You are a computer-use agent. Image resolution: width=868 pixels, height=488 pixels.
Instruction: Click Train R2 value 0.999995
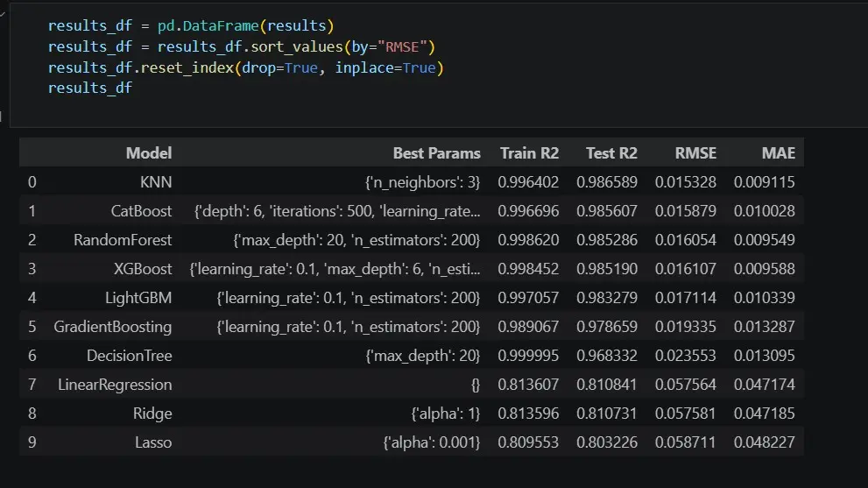pyautogui.click(x=528, y=355)
